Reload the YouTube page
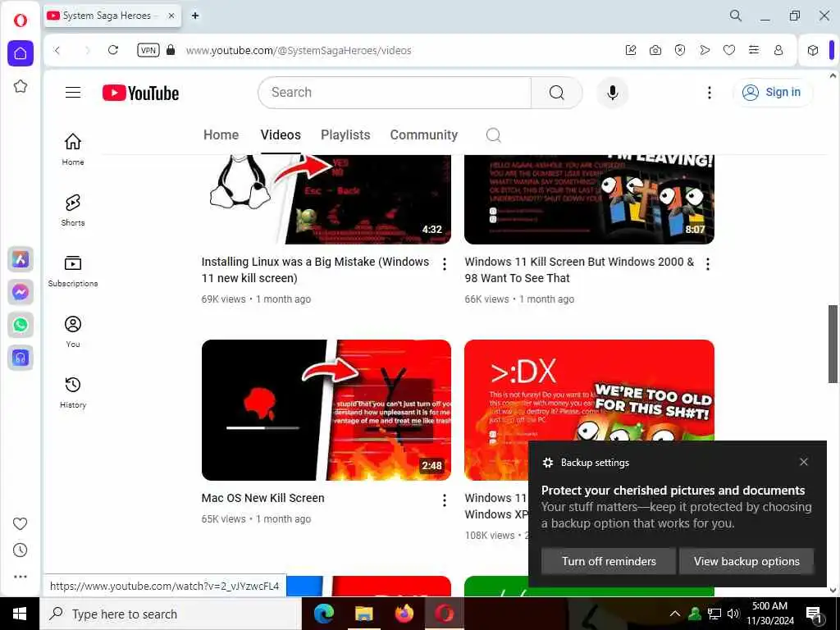The image size is (840, 630). click(113, 50)
